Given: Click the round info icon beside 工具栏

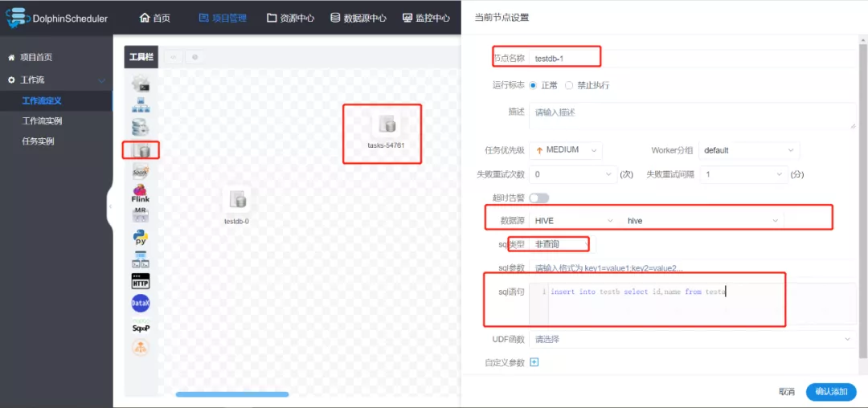Looking at the screenshot, I should 194,57.
